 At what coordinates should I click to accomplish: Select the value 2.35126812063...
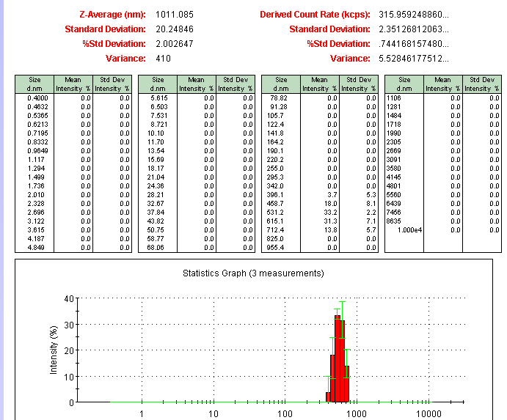414,29
